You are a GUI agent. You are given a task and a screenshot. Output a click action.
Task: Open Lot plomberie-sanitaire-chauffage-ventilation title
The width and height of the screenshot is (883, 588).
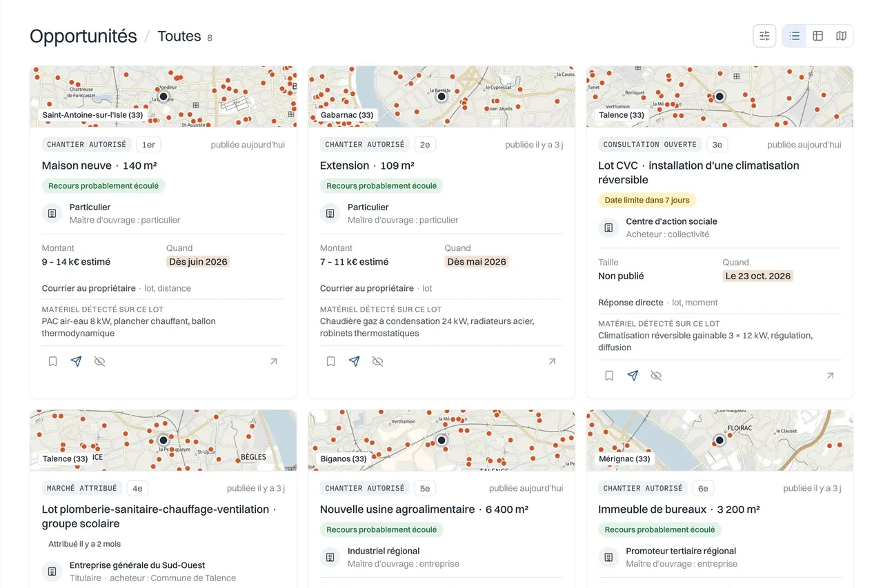pos(159,516)
